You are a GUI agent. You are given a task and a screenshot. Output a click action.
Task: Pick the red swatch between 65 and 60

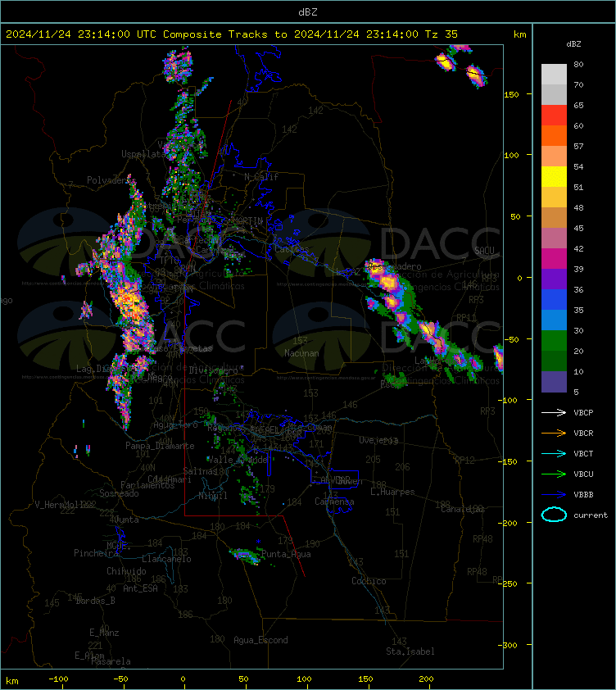[554, 116]
